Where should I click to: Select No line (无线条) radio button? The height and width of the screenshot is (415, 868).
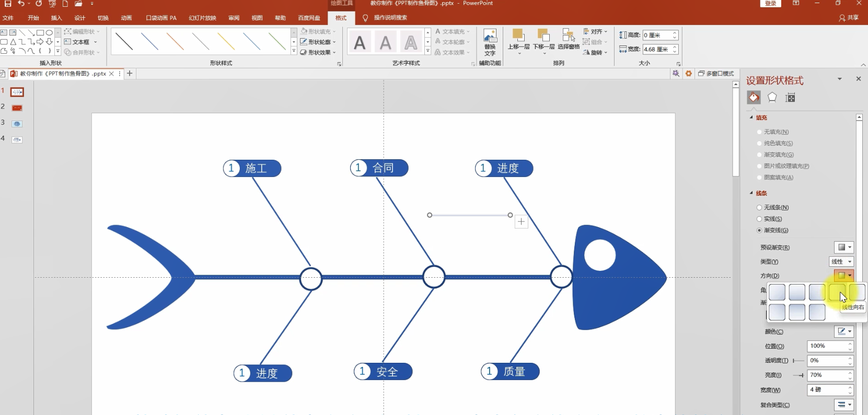pos(759,208)
